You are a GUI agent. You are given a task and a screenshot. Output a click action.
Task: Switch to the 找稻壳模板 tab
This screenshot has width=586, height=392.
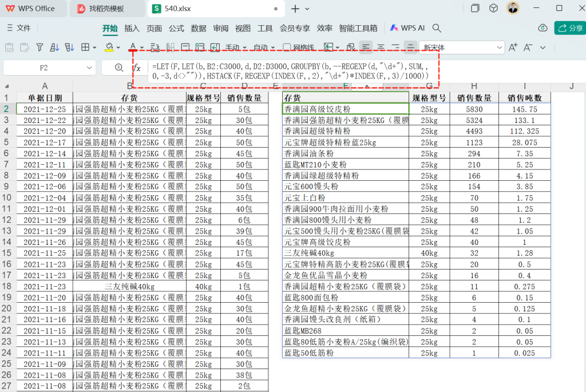click(106, 9)
